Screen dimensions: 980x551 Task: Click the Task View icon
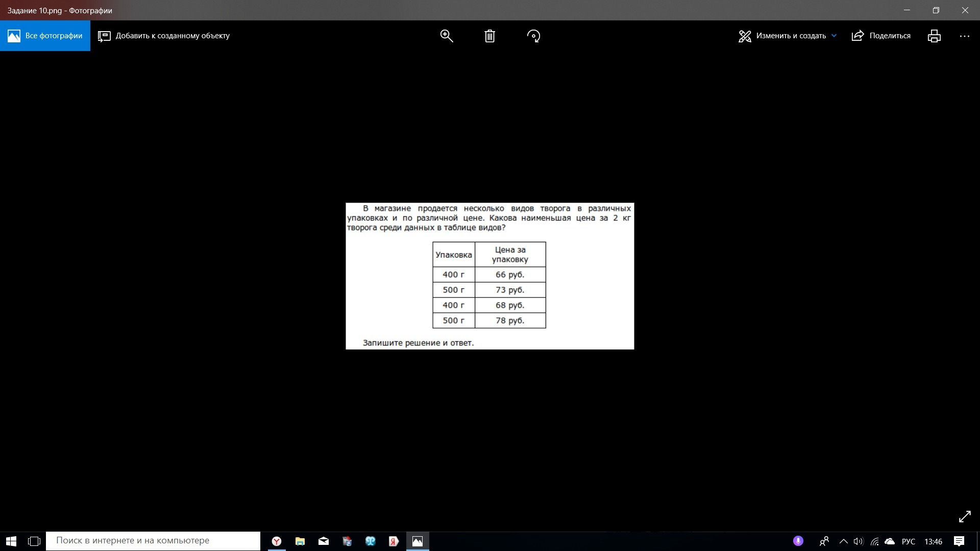click(34, 541)
